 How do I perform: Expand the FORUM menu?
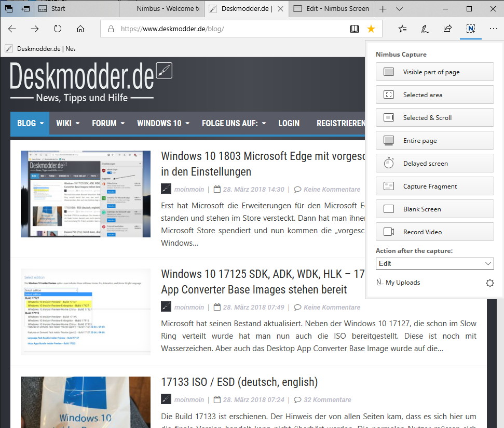point(108,123)
